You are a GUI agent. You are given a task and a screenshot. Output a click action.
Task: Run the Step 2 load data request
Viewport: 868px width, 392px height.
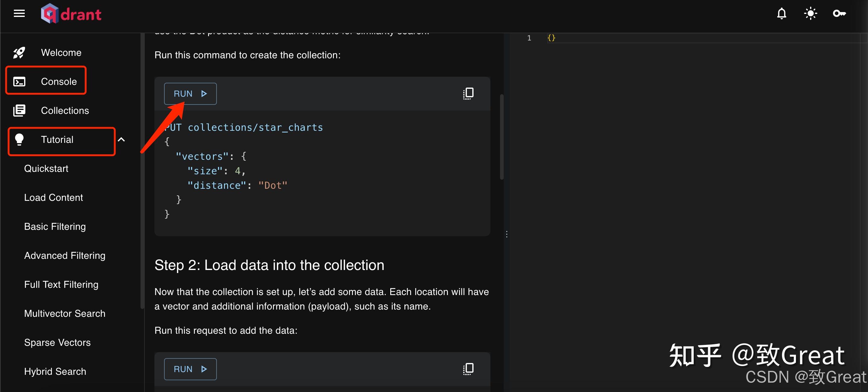(190, 369)
